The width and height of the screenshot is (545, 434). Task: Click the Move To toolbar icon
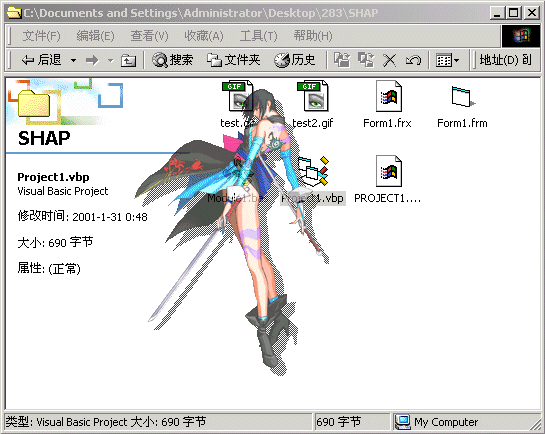342,60
